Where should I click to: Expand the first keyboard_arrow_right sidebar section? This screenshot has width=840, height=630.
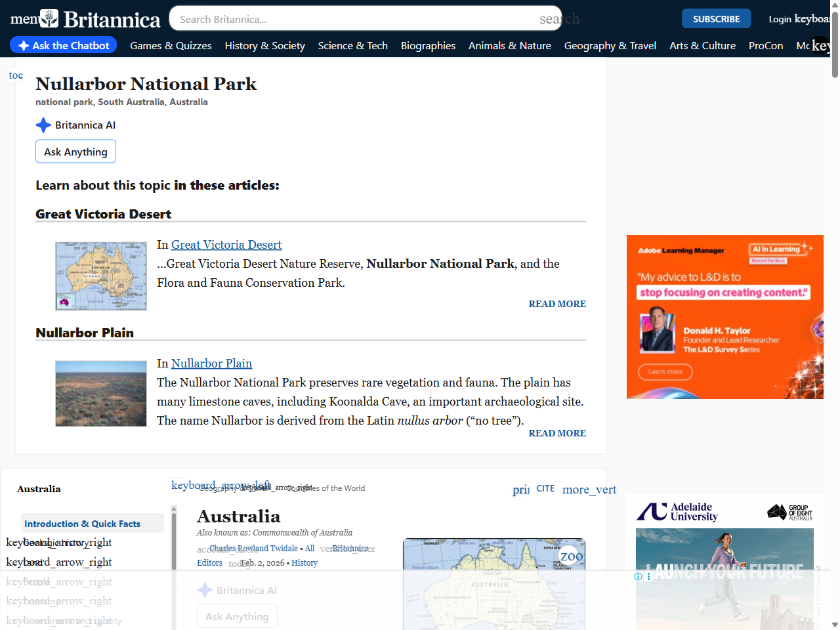point(58,542)
